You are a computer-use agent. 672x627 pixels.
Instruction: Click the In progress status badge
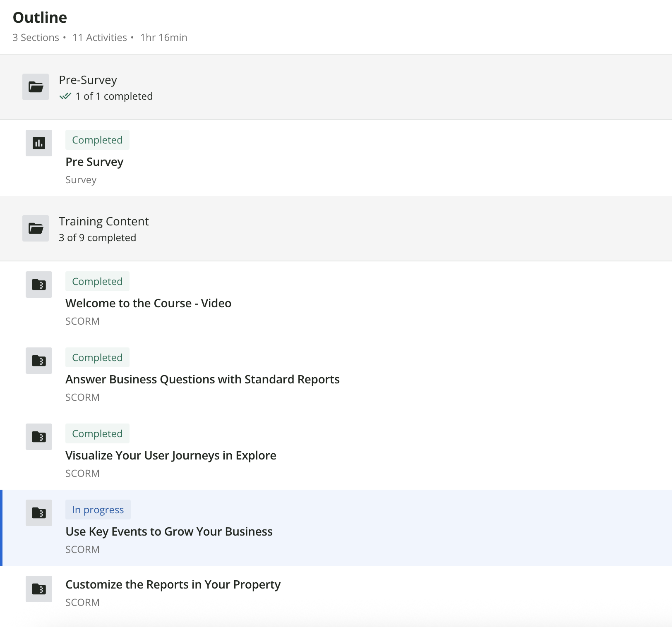(x=98, y=510)
